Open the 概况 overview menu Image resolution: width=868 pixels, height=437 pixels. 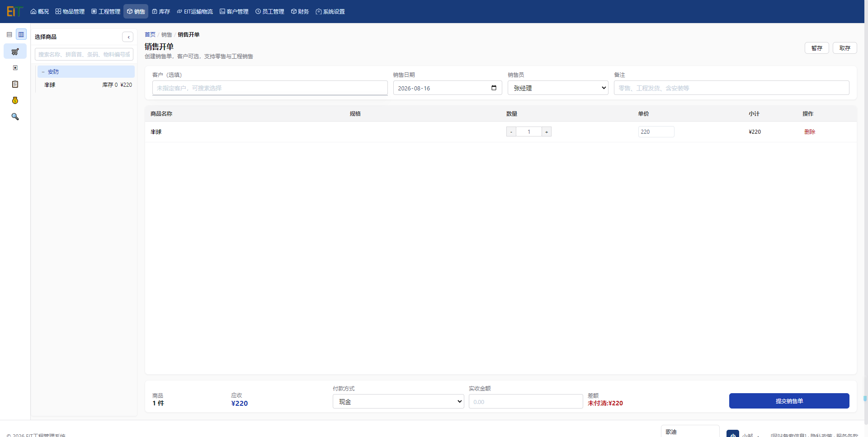tap(40, 11)
